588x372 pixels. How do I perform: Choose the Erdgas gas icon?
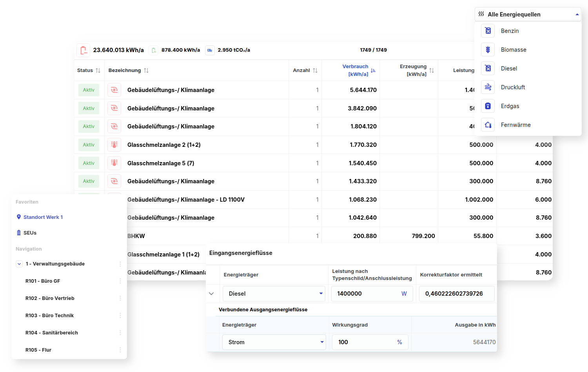(488, 106)
